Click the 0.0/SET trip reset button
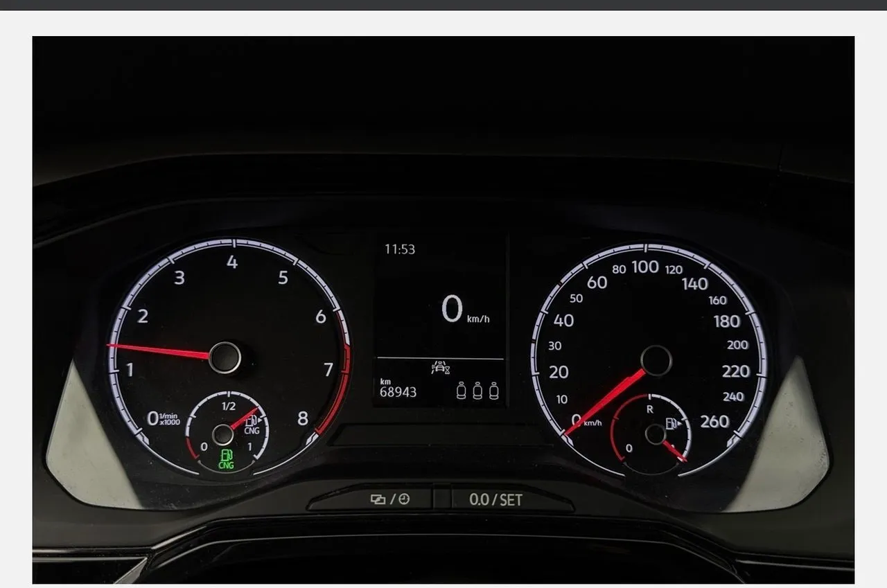The image size is (887, 588). click(512, 499)
